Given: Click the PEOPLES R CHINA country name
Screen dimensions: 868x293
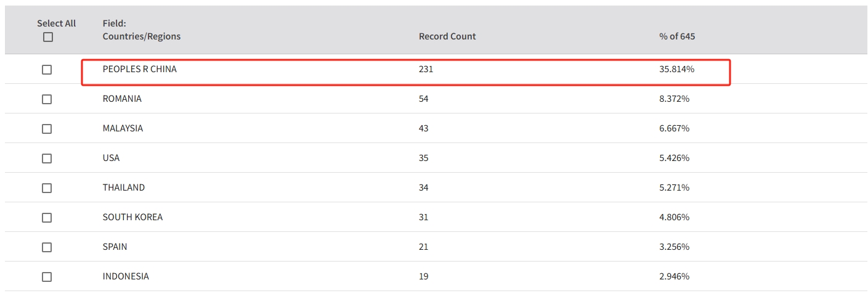Looking at the screenshot, I should coord(140,70).
